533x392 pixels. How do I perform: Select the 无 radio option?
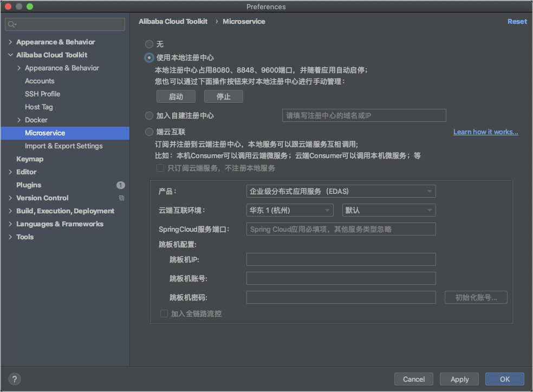[149, 44]
